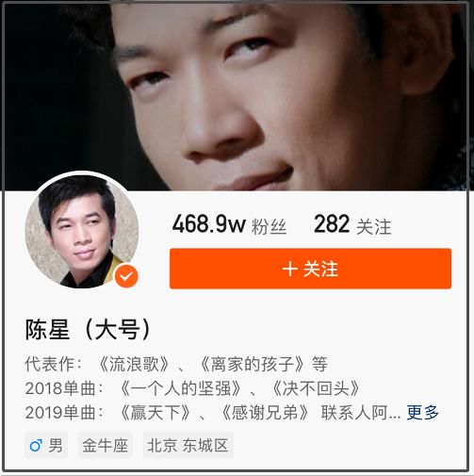Open the 468.9w 粉丝 followers list
Image resolution: width=474 pixels, height=476 pixels.
(x=229, y=224)
